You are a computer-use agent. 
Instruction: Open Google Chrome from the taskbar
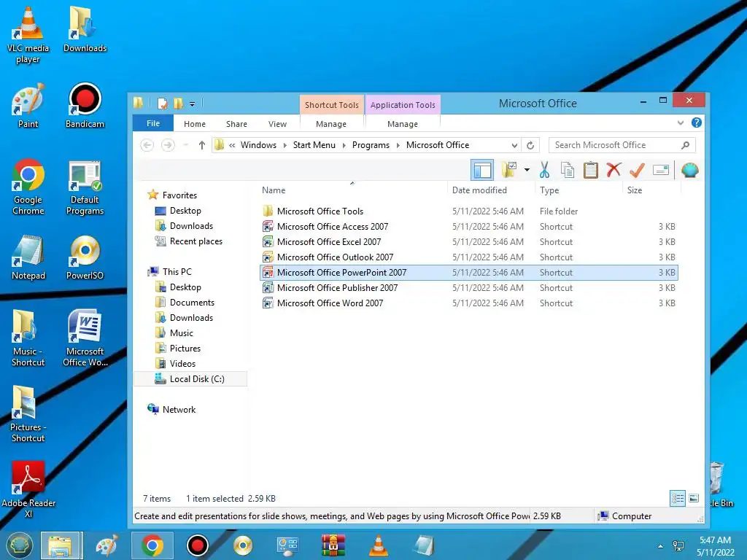[x=152, y=545]
